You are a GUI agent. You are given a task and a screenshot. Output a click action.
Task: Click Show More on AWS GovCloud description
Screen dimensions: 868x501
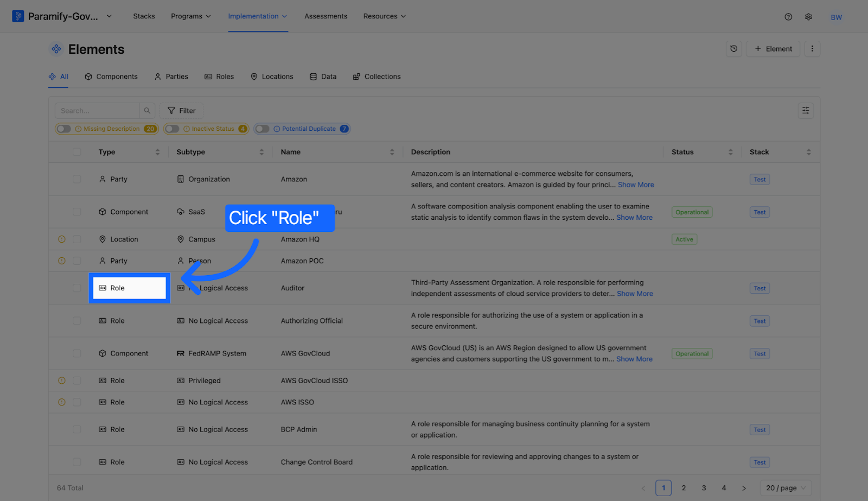pyautogui.click(x=634, y=359)
